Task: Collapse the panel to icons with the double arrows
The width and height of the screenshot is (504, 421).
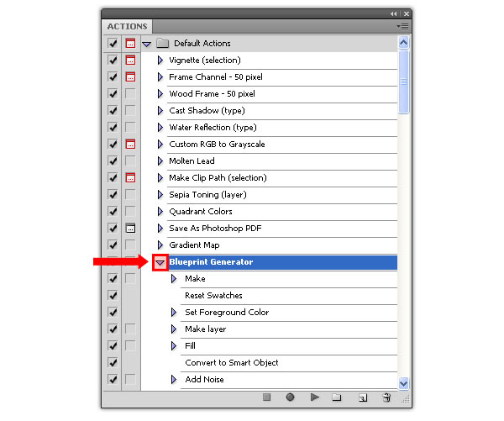Action: coord(393,13)
